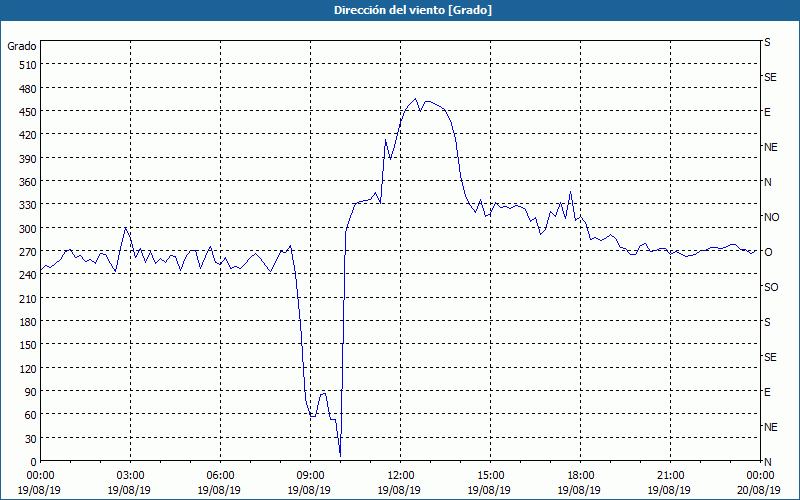Click the 'S' compass label at the 180 level
This screenshot has height=500, width=800.
pos(767,322)
